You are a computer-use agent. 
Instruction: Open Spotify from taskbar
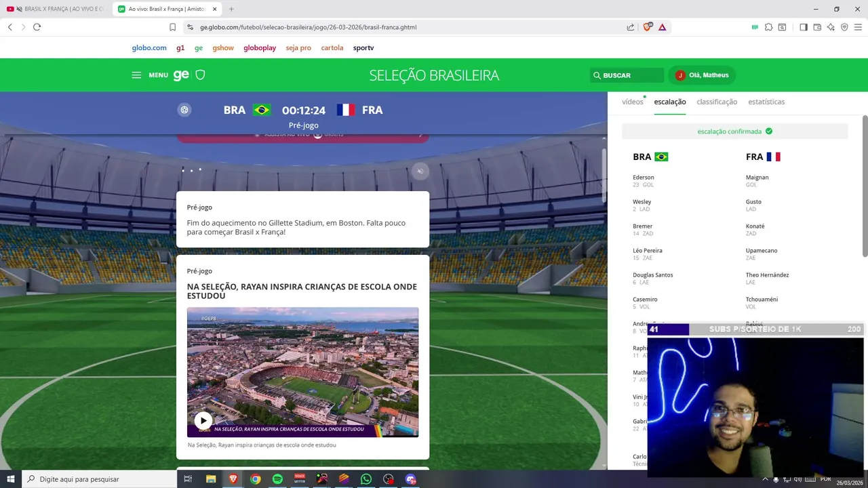coord(277,479)
